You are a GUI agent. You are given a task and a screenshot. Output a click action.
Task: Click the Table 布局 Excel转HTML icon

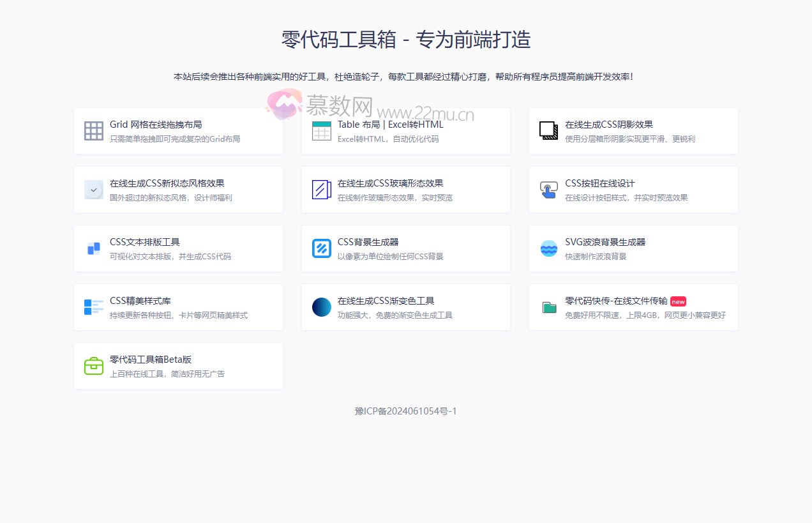[x=321, y=131]
